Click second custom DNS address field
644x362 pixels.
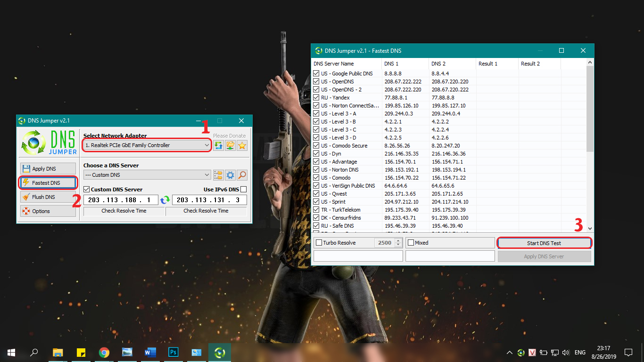click(209, 200)
